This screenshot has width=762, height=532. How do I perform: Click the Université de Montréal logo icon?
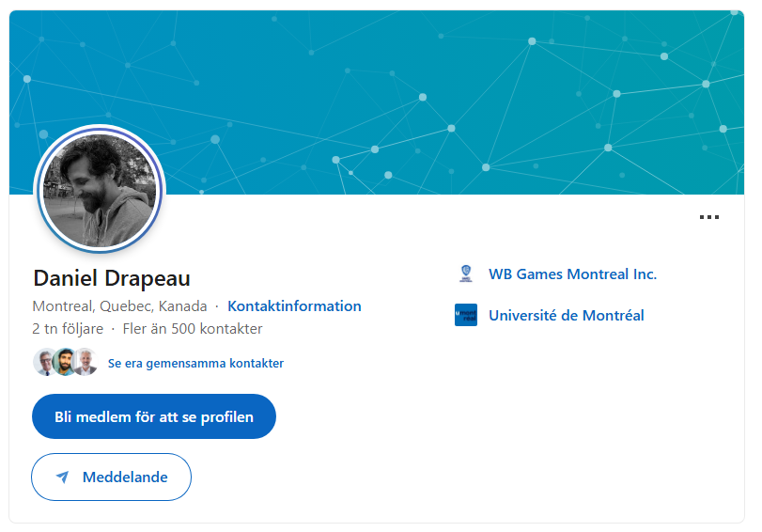point(465,316)
